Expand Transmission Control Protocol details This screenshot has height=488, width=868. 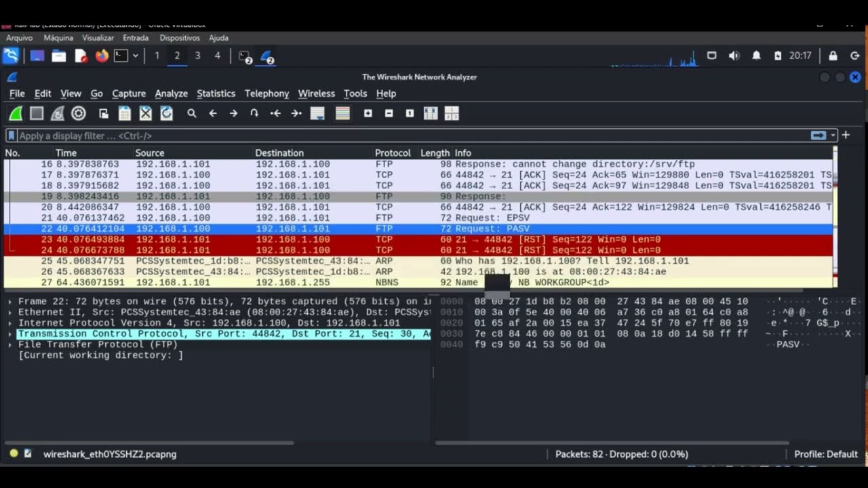9,334
